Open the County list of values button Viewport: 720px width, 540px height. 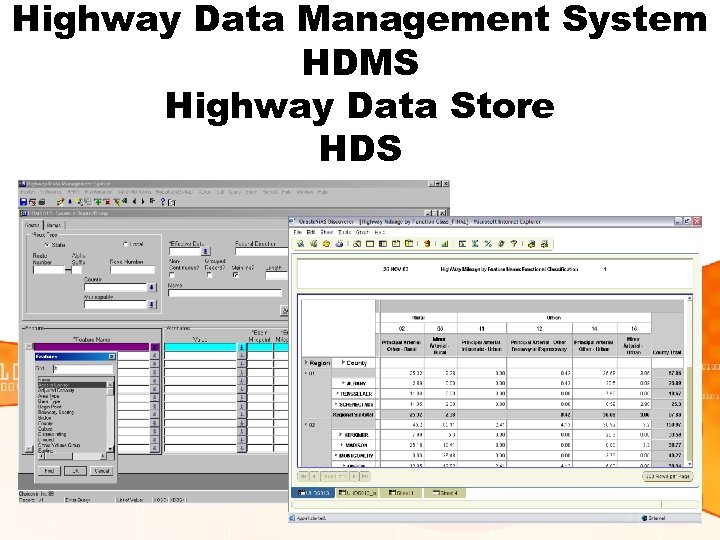point(152,287)
